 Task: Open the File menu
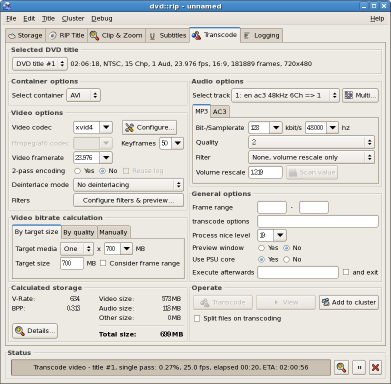(11, 19)
